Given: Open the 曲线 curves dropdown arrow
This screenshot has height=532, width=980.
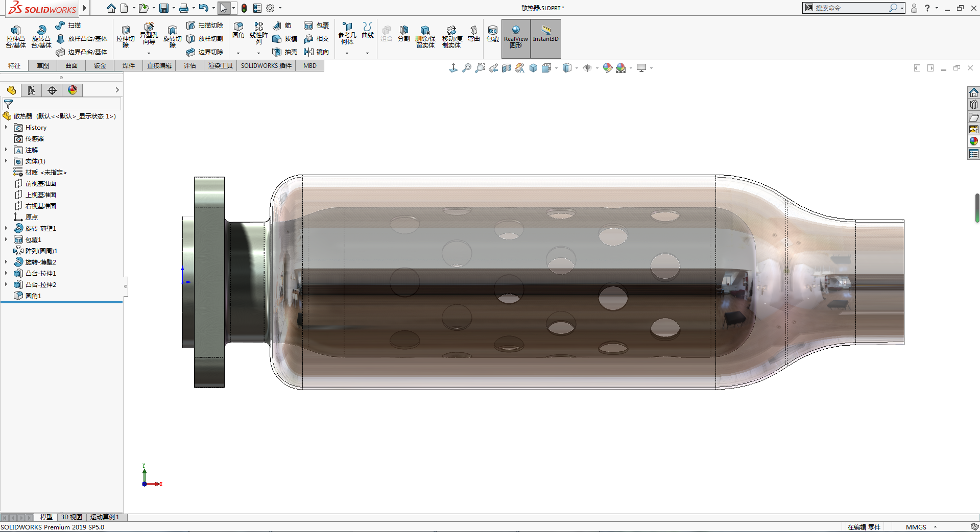Looking at the screenshot, I should [x=367, y=53].
